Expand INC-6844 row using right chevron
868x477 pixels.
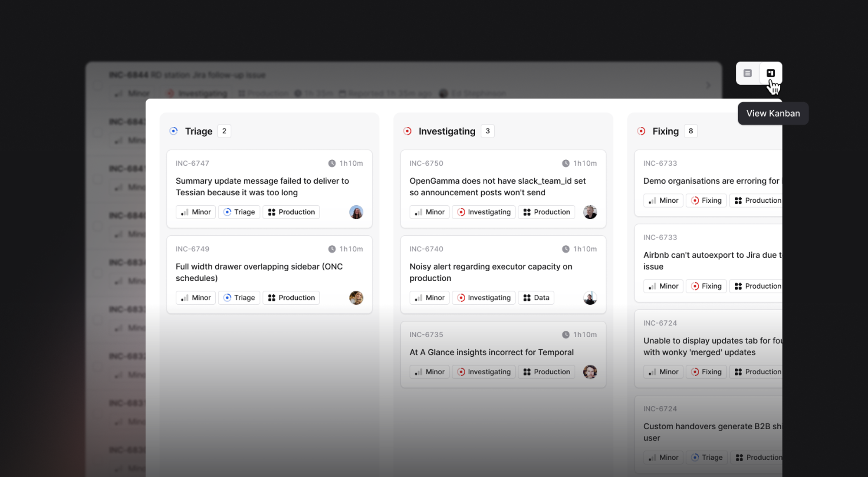pyautogui.click(x=708, y=85)
